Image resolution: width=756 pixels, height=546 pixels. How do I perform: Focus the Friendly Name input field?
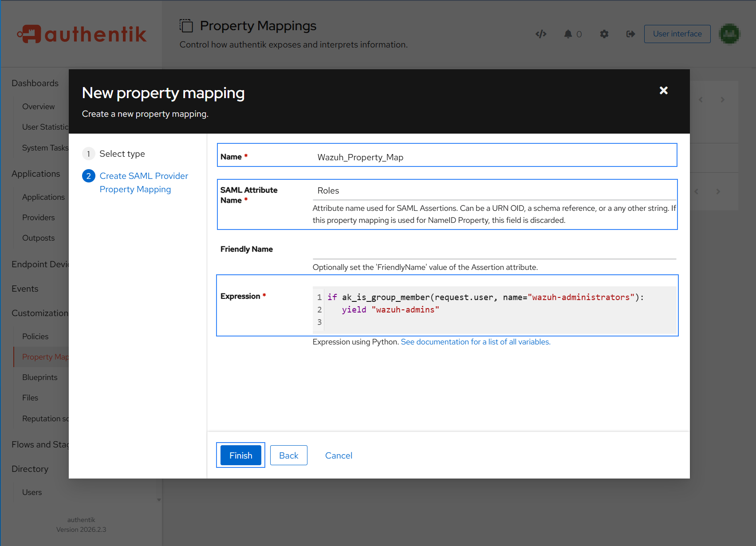[494, 249]
